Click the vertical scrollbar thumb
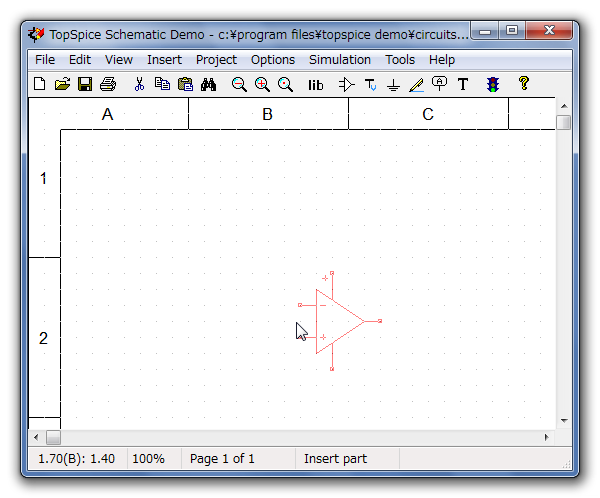 564,122
